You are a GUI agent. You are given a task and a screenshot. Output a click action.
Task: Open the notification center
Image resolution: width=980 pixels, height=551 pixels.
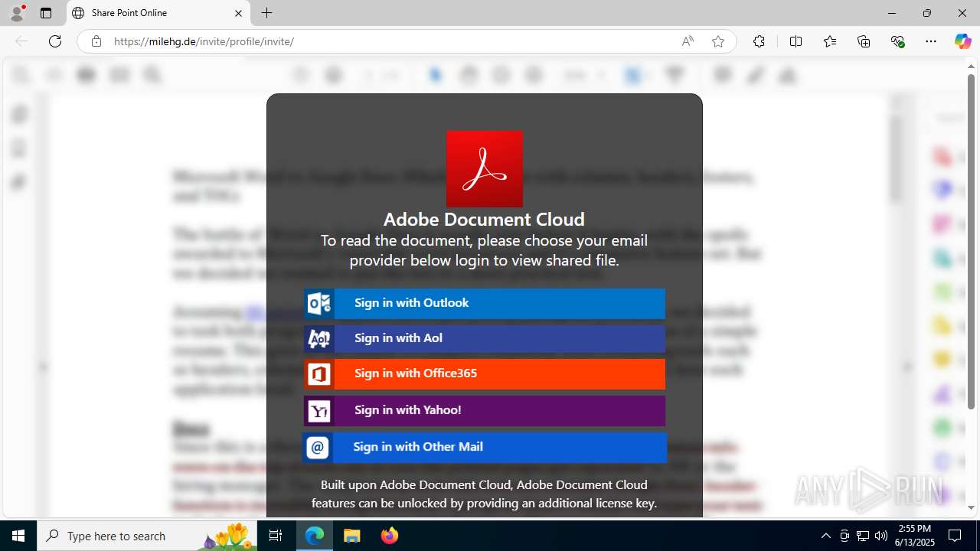(955, 536)
